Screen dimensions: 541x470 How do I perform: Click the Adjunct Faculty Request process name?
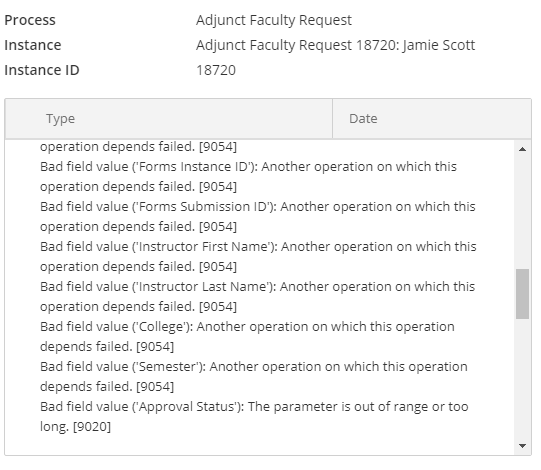click(274, 20)
